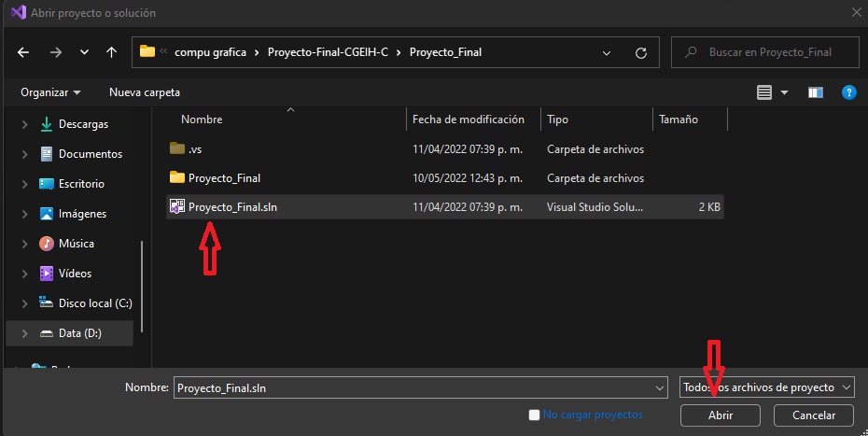
Task: Click the magnifier icon in the search box
Action: (x=691, y=52)
